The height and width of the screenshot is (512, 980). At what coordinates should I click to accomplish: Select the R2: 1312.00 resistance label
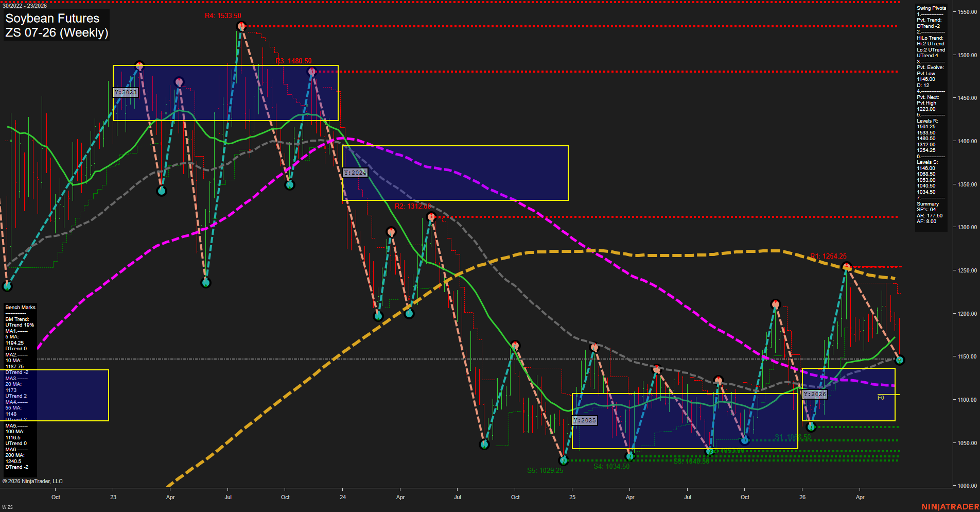click(413, 206)
